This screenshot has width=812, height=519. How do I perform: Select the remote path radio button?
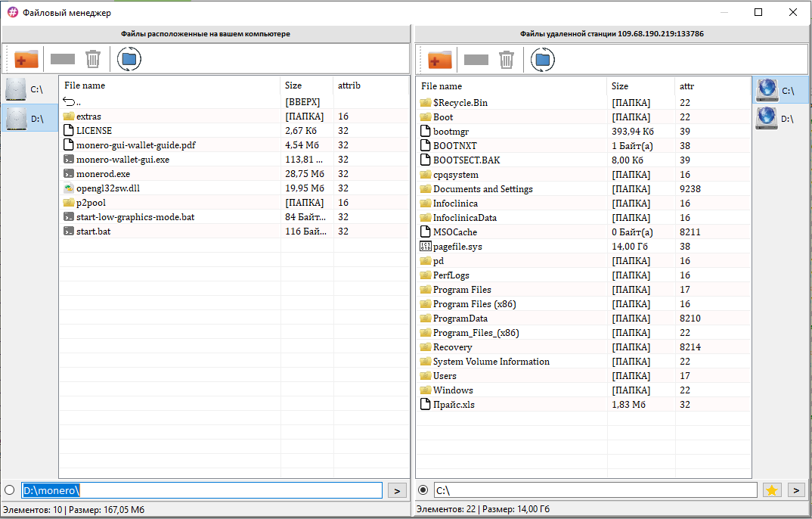[x=423, y=490]
